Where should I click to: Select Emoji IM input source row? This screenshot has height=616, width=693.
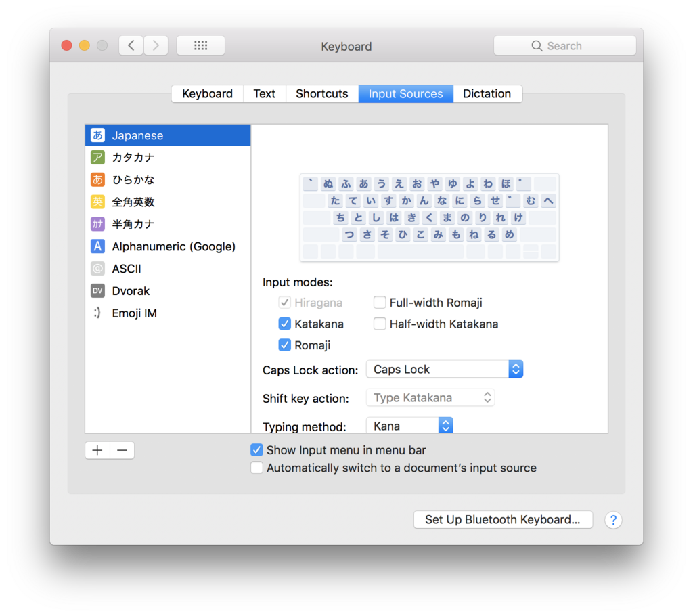[x=168, y=313]
